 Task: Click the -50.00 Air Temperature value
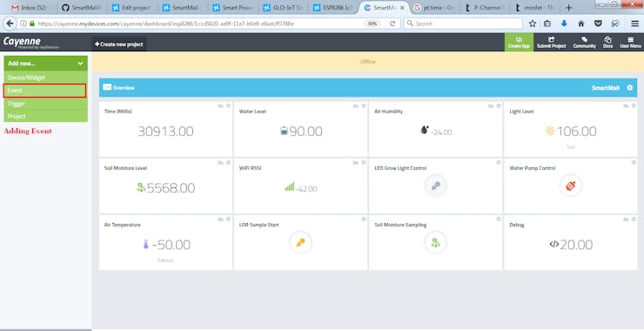coord(171,245)
